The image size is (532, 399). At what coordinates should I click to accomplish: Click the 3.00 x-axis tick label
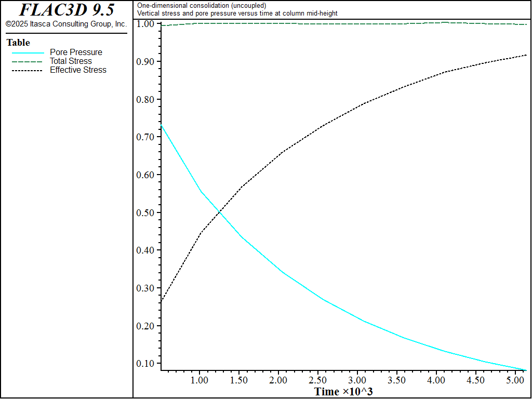(x=357, y=380)
